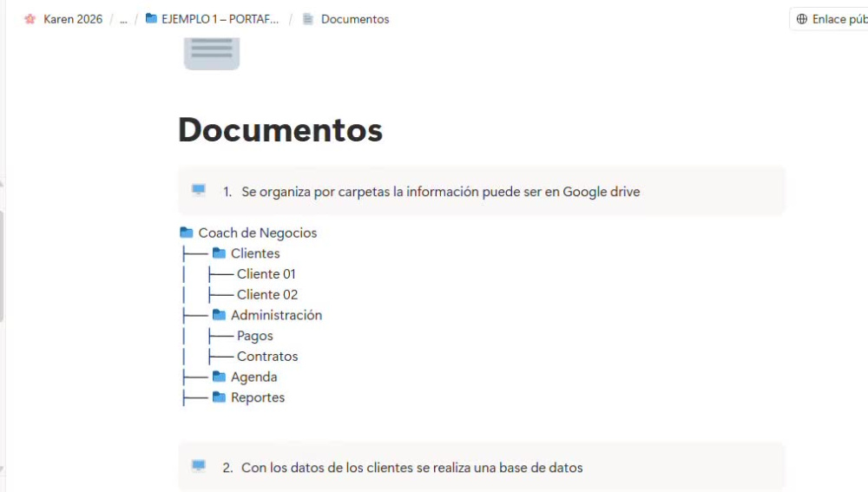Click the Reportes folder icon
This screenshot has height=492, width=868.
pos(220,397)
